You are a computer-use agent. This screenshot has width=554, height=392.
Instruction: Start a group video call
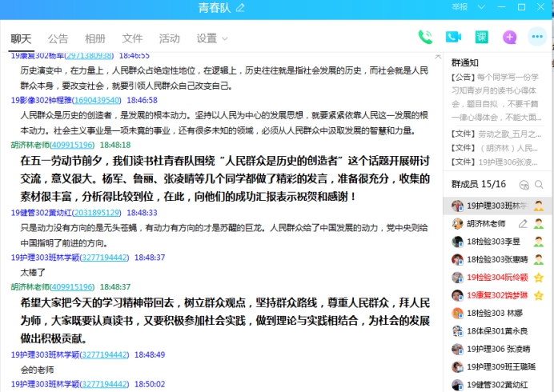pos(453,37)
